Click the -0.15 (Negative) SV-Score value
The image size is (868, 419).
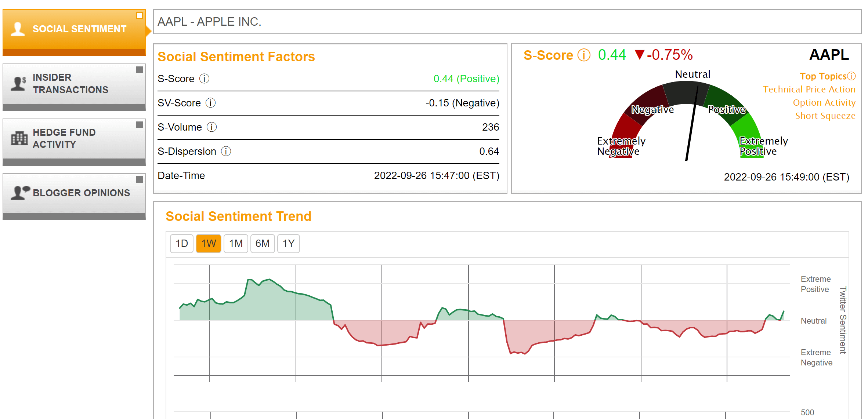coord(462,103)
